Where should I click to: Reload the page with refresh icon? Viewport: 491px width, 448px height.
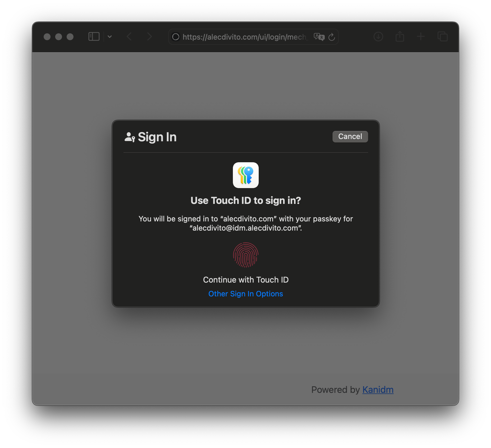[332, 37]
